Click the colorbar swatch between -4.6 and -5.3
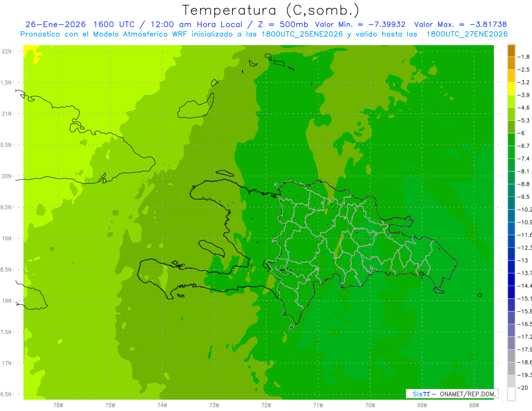The image size is (532, 411). click(511, 114)
